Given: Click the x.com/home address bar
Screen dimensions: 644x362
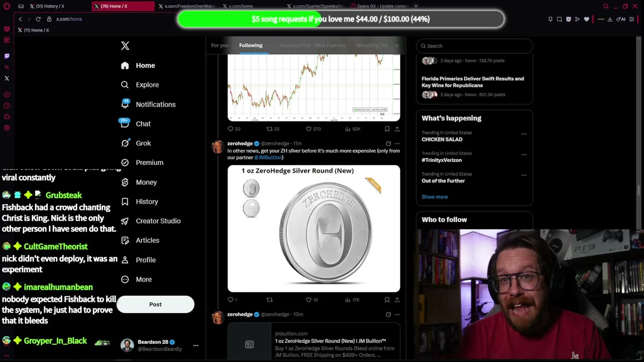Looking at the screenshot, I should click(x=69, y=19).
